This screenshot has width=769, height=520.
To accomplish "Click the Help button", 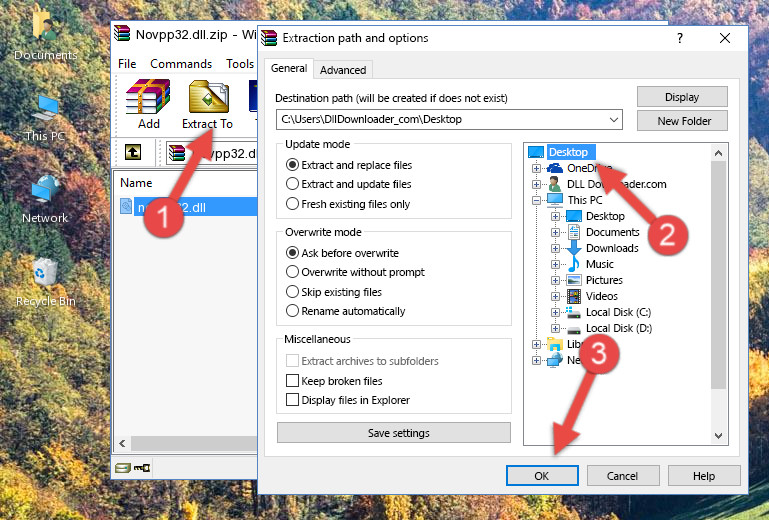I will tap(703, 476).
